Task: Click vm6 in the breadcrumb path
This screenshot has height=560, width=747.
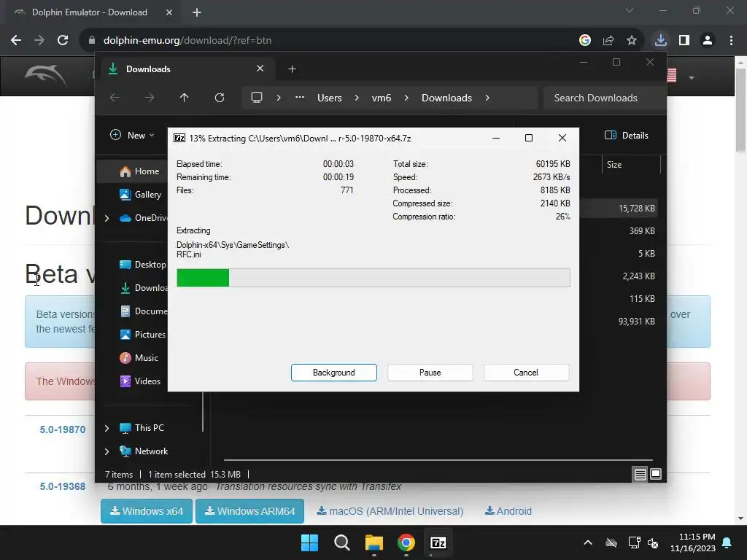Action: 381,98
